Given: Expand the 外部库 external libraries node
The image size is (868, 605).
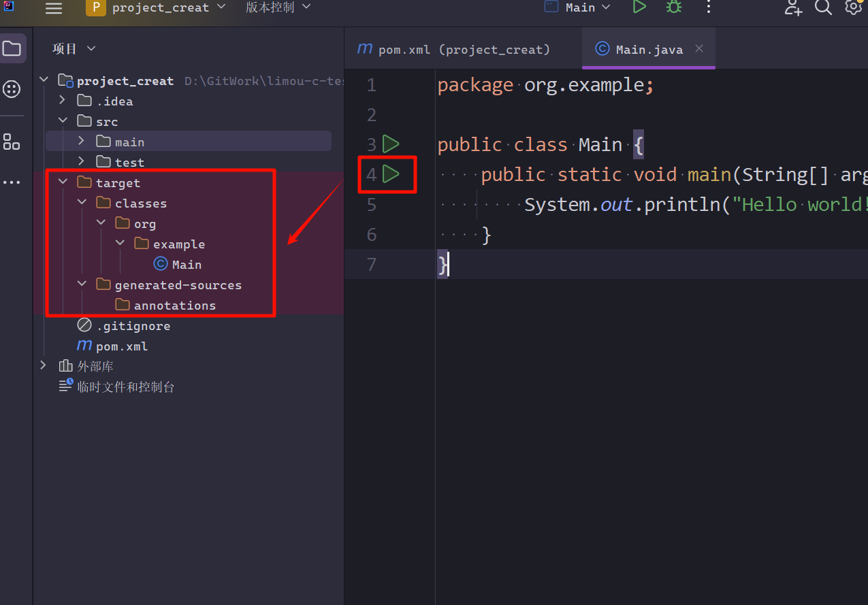Looking at the screenshot, I should pos(44,366).
